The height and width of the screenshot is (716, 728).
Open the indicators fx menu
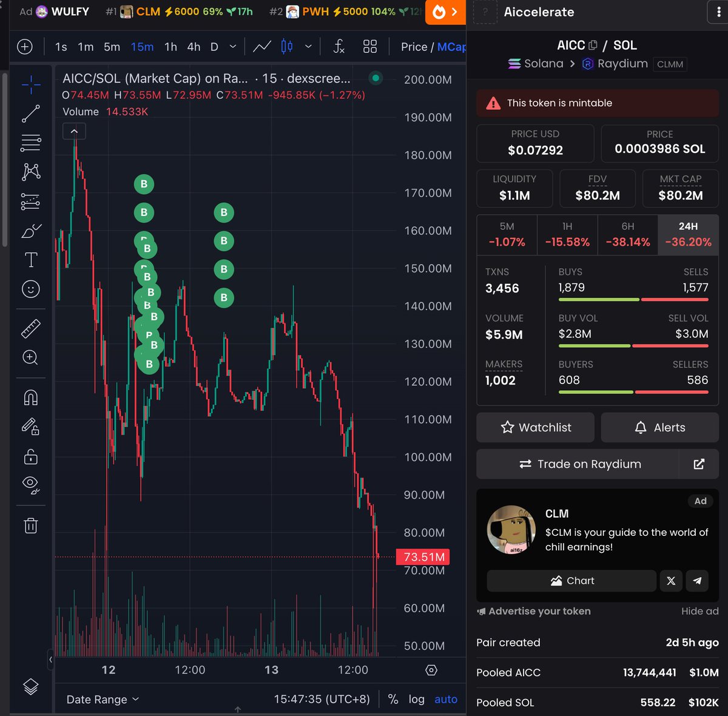[x=339, y=47]
